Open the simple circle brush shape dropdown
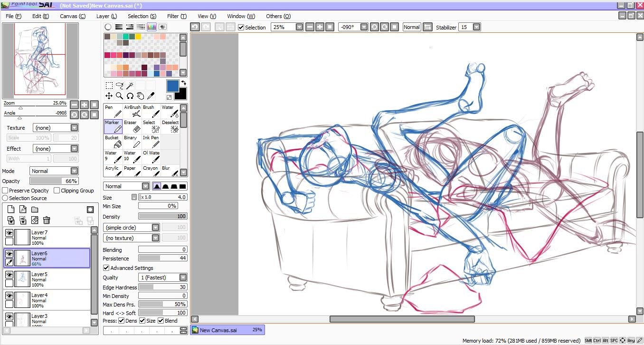The height and width of the screenshot is (345, 644). coord(132,228)
